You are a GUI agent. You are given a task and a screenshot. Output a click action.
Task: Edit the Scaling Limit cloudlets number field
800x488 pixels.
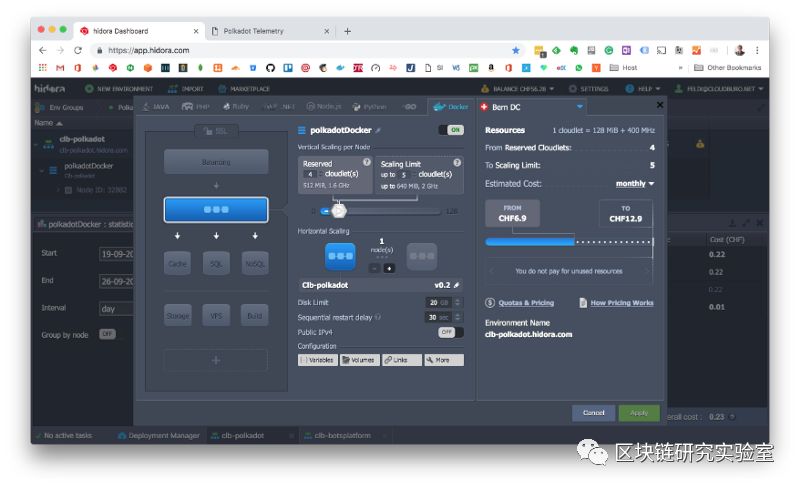point(404,175)
